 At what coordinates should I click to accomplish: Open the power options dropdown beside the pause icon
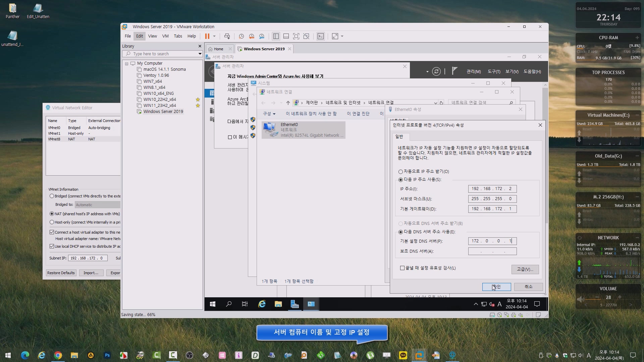214,36
